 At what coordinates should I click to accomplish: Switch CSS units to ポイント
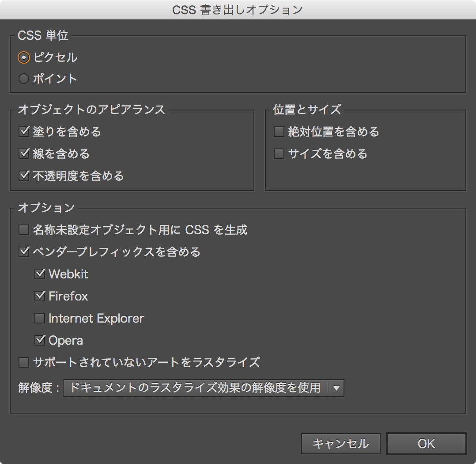(x=23, y=78)
